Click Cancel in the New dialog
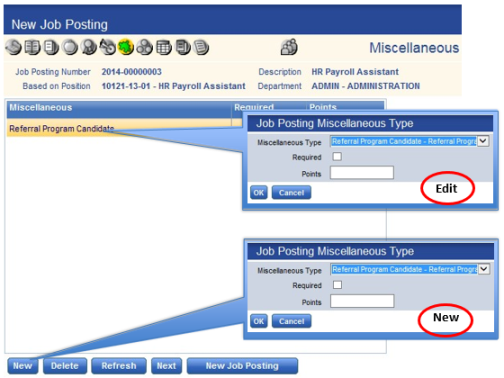 coord(292,321)
